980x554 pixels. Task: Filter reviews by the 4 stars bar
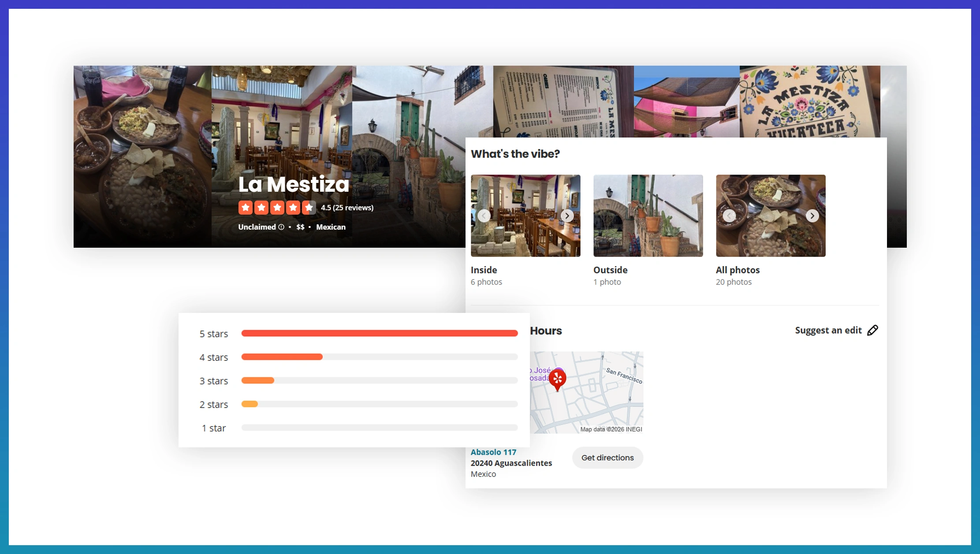379,357
